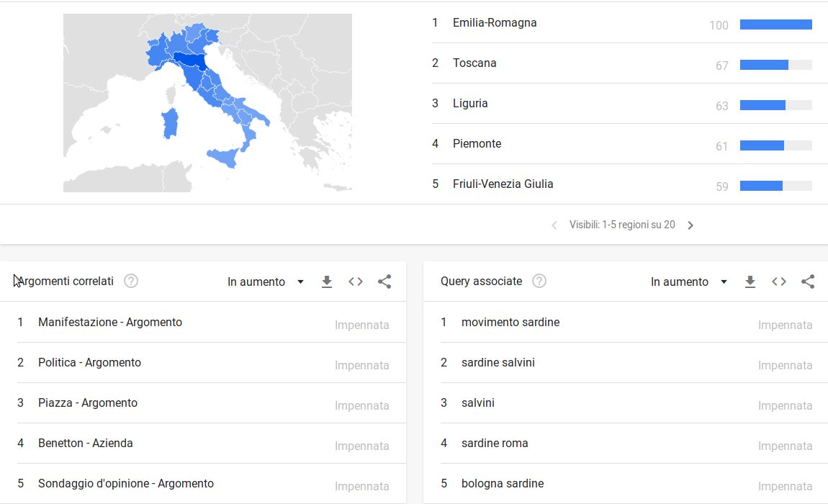This screenshot has height=504, width=828.
Task: Open embed code for Argomenti correlati
Action: [356, 282]
